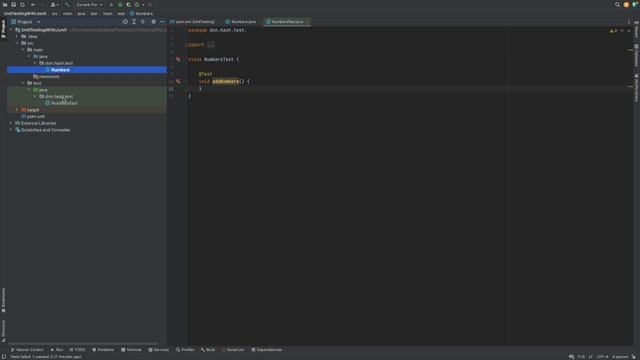Open the Current File run configuration dropdown
The height and width of the screenshot is (360, 640).
89,4
